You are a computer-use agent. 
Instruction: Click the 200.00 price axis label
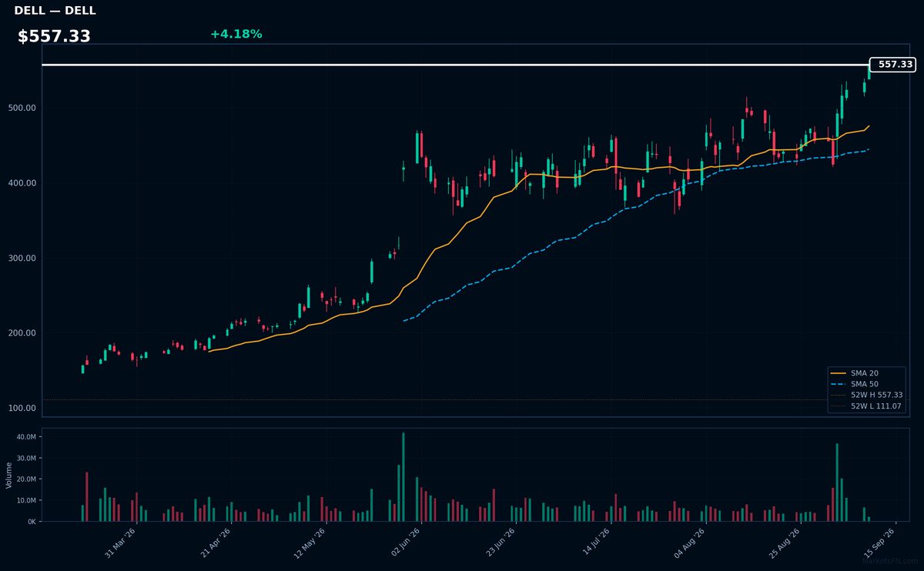point(22,333)
